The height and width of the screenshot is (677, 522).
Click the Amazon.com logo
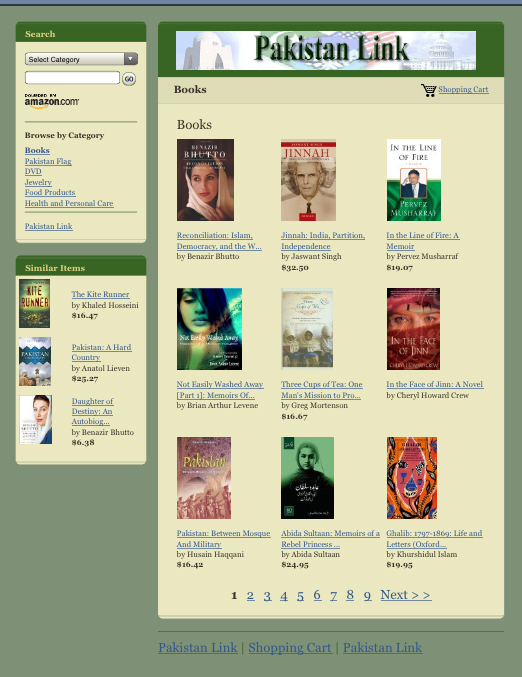point(52,101)
